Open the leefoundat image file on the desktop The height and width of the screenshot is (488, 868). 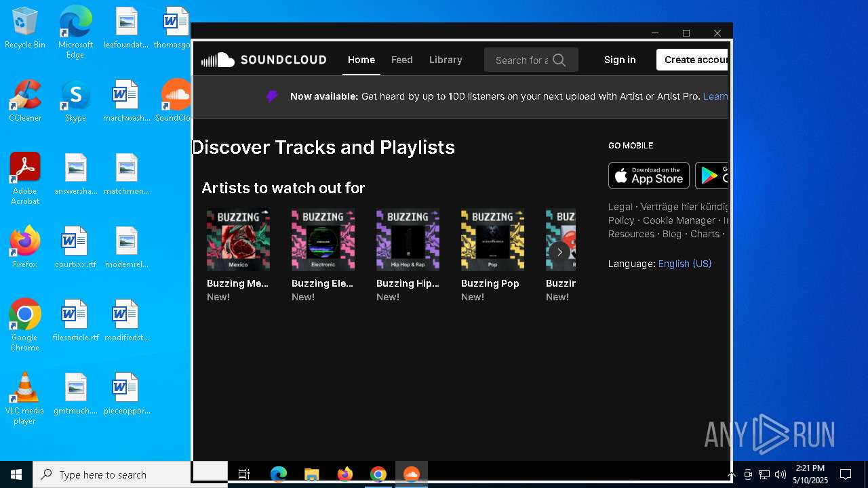126,28
